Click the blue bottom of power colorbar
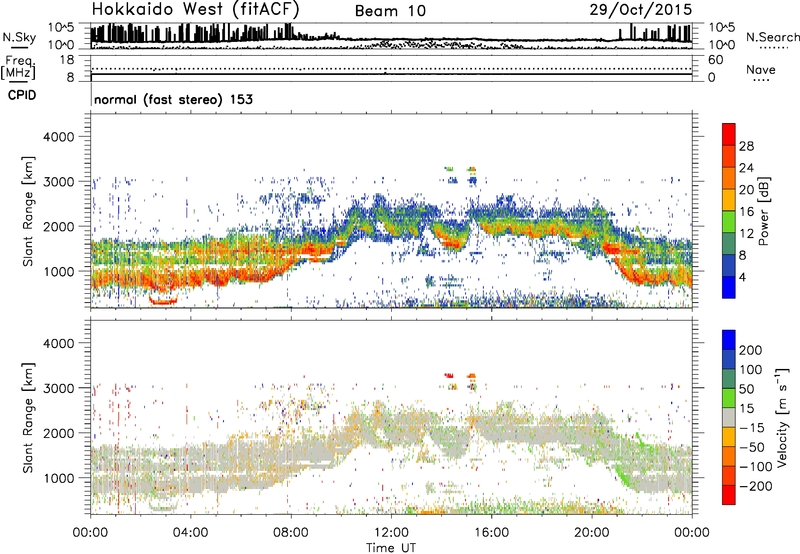 tap(729, 287)
